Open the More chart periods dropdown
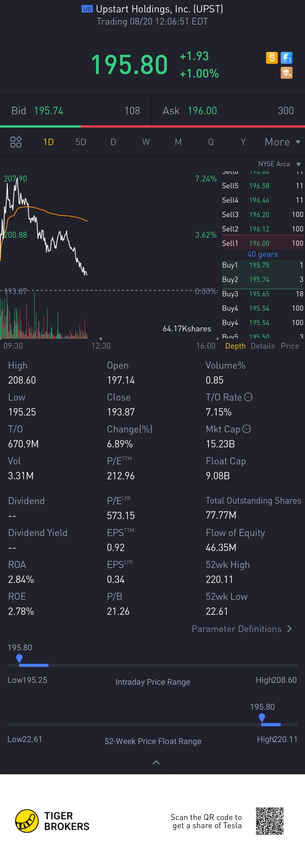The height and width of the screenshot is (868, 305). point(282,142)
